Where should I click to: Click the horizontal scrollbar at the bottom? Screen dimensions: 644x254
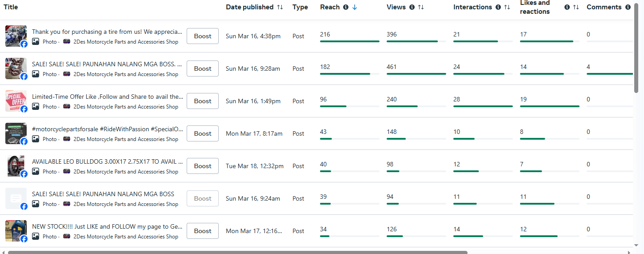coord(237,252)
